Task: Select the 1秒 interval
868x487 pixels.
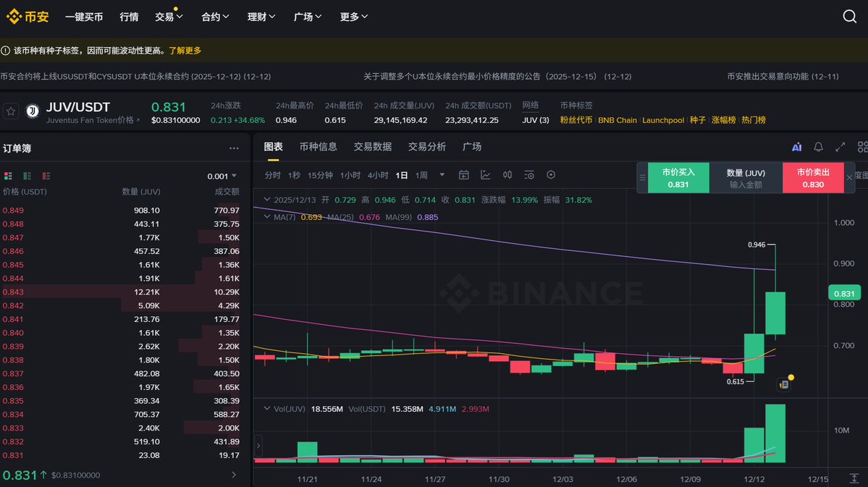Action: tap(294, 175)
